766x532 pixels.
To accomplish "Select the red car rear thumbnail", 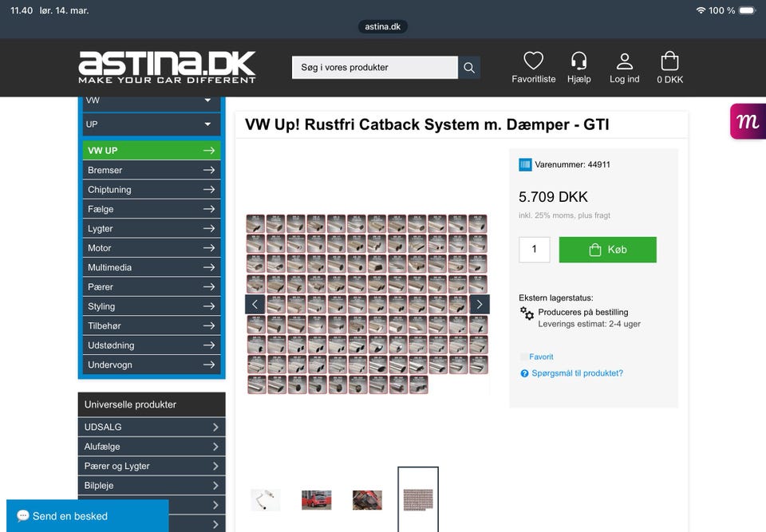I will click(317, 500).
